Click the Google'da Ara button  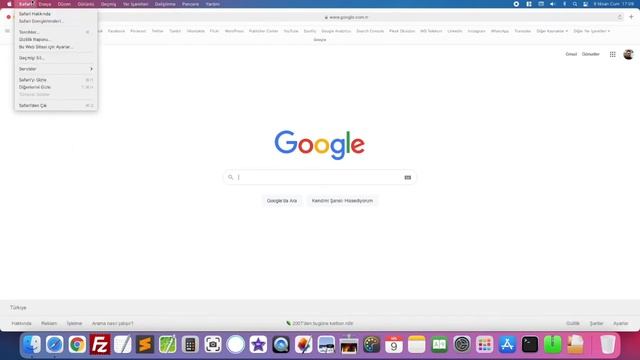click(x=282, y=201)
